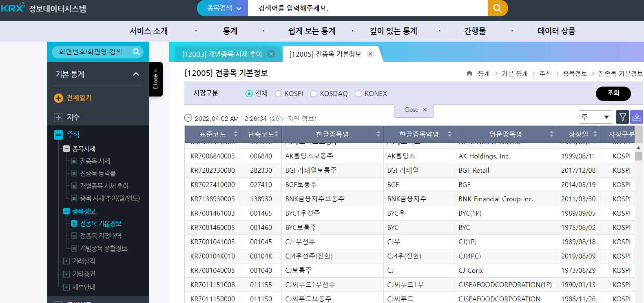
Task: Sort by 표준코드 column arrows
Action: pyautogui.click(x=235, y=134)
